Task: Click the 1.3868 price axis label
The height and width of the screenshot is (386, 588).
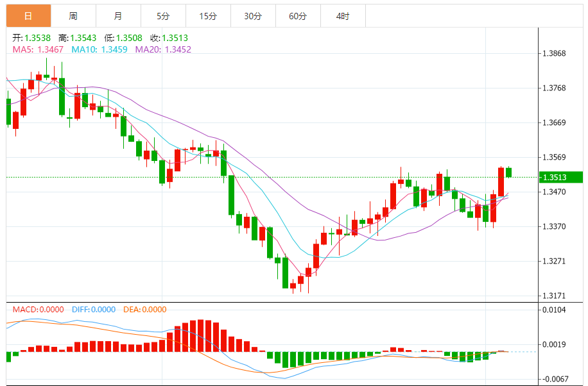Action: point(554,54)
